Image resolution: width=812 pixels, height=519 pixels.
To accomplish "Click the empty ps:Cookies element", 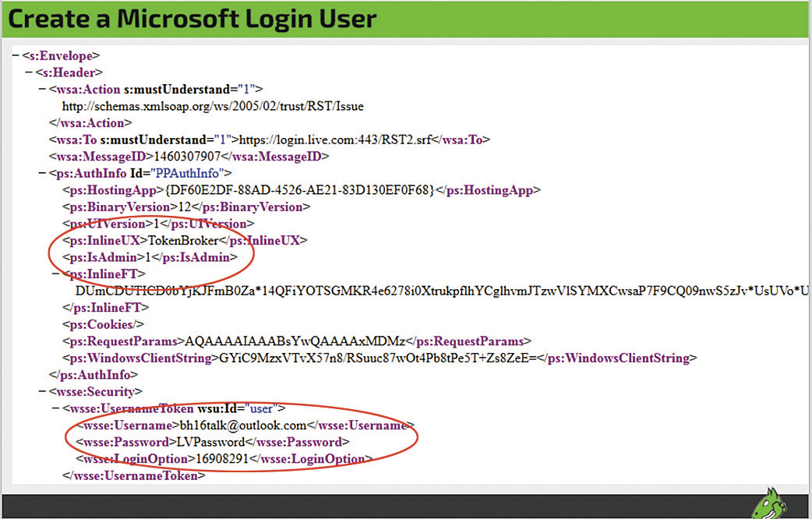I will 103,325.
